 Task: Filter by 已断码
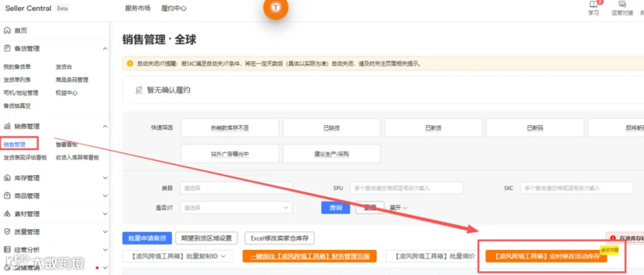tap(535, 128)
